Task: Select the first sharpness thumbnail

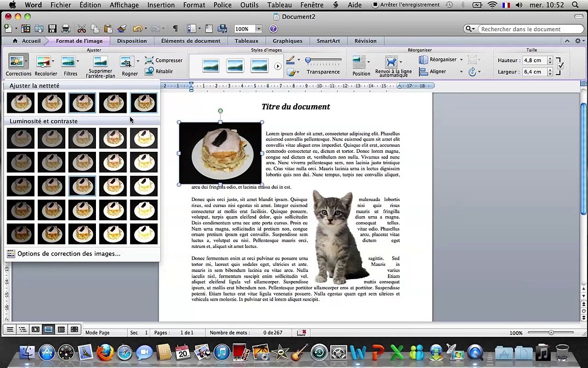Action: [x=20, y=103]
